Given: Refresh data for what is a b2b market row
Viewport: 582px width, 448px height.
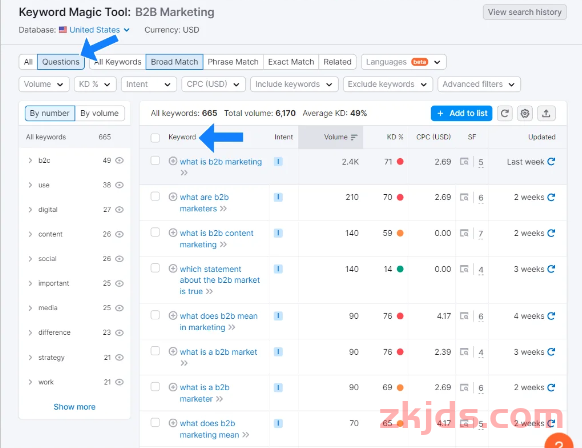Looking at the screenshot, I should pyautogui.click(x=551, y=351).
